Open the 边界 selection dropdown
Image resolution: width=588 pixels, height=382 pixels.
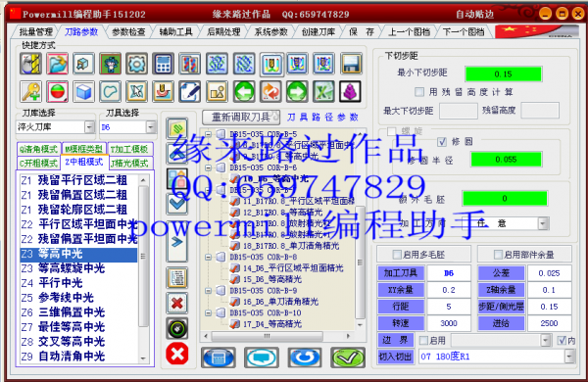click(x=546, y=341)
